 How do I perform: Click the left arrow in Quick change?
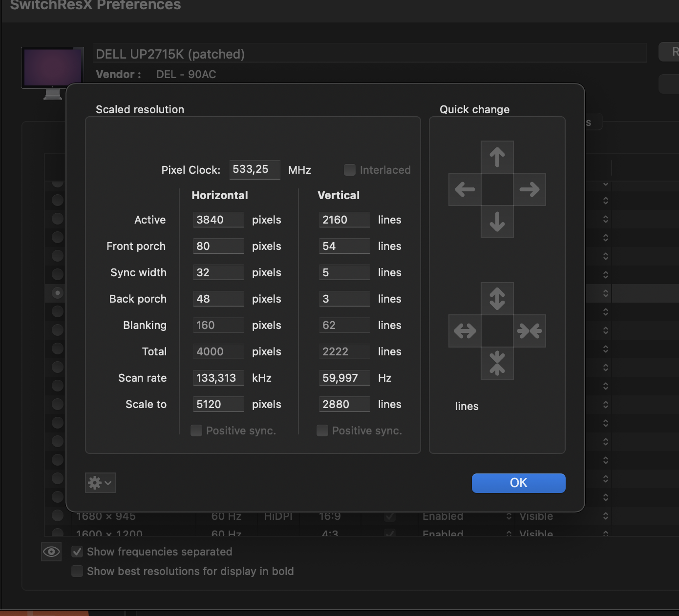tap(465, 189)
